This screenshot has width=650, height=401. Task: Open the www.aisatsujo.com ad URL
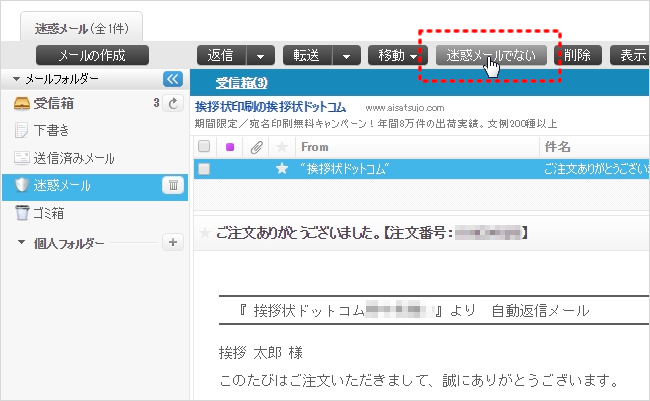point(405,108)
